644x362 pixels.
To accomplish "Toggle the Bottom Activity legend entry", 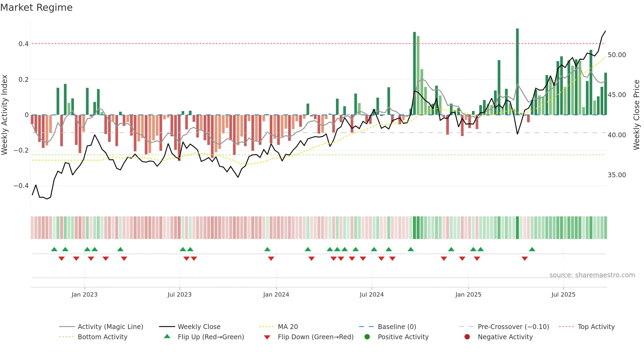I will (x=93, y=337).
